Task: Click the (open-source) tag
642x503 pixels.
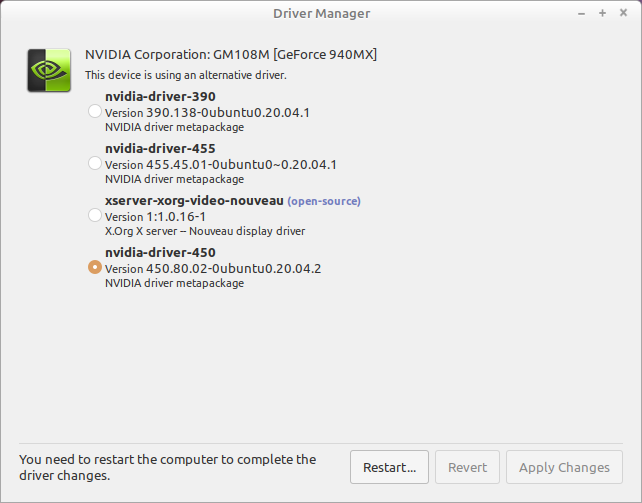Action: 324,201
